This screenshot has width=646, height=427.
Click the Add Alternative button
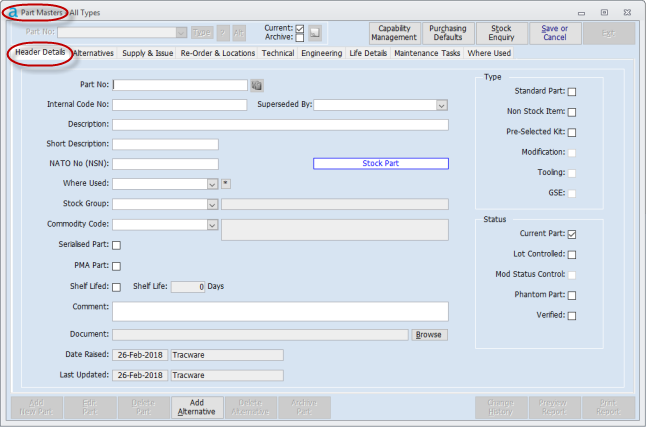coord(196,407)
